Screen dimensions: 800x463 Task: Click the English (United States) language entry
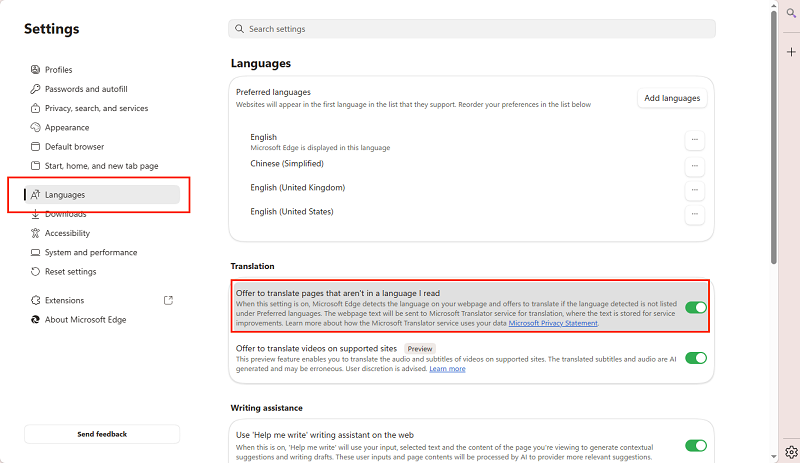292,211
